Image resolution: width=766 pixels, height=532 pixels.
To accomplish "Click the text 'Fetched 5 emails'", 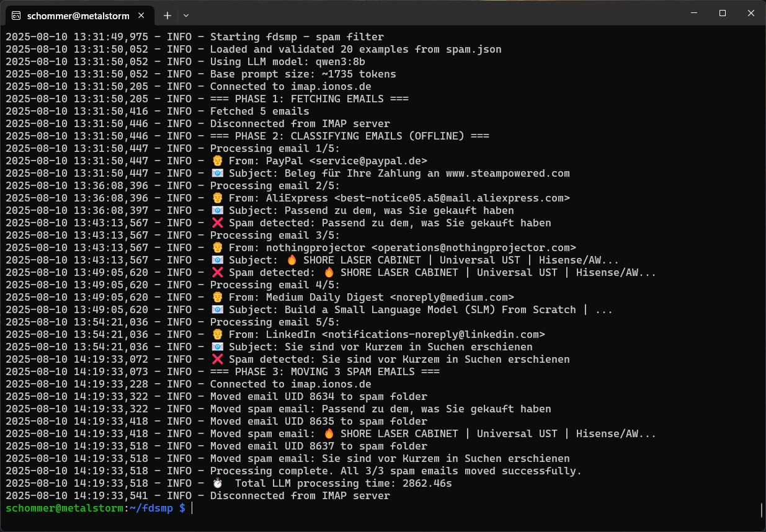I will (x=260, y=111).
